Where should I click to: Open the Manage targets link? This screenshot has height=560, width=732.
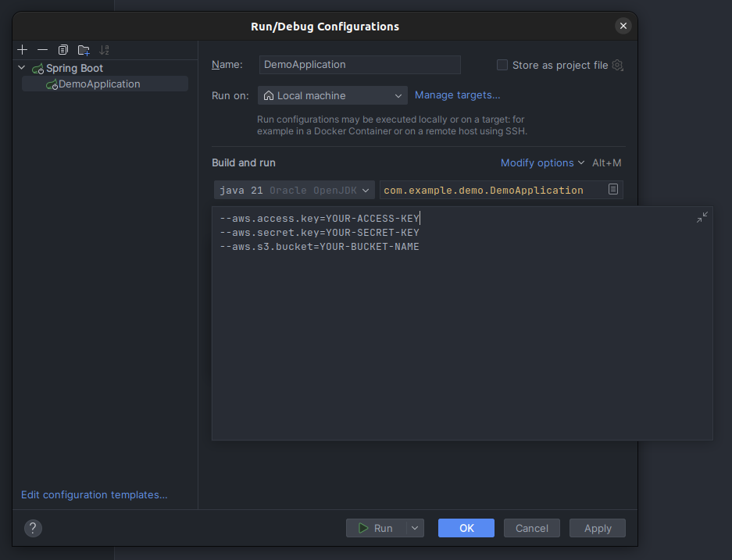point(458,95)
